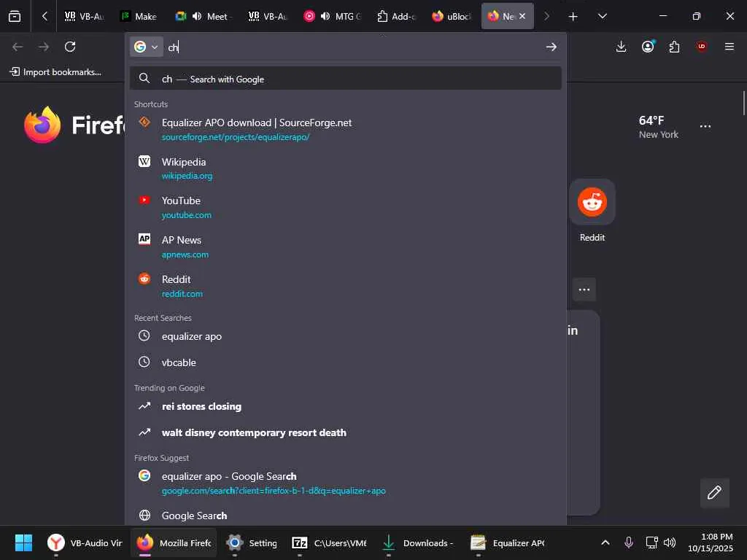Click the microphone tray icon
Image resolution: width=747 pixels, height=560 pixels.
pyautogui.click(x=628, y=542)
